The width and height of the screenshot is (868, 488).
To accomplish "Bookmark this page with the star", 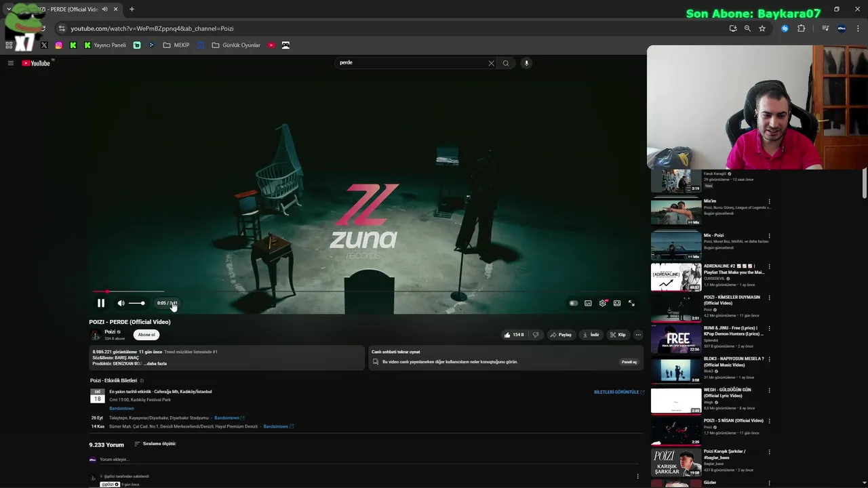I will 762,28.
